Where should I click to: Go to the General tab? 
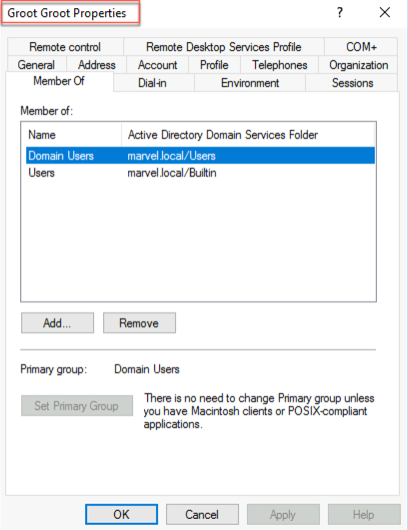click(x=36, y=65)
